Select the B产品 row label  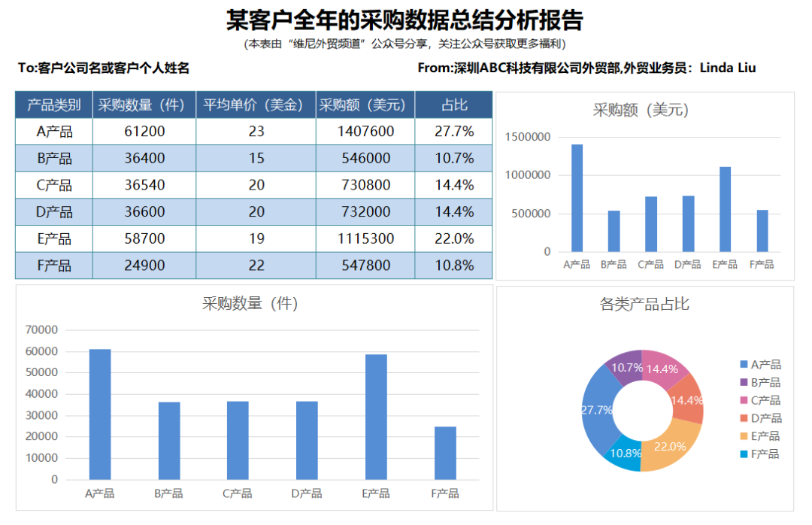click(x=53, y=158)
